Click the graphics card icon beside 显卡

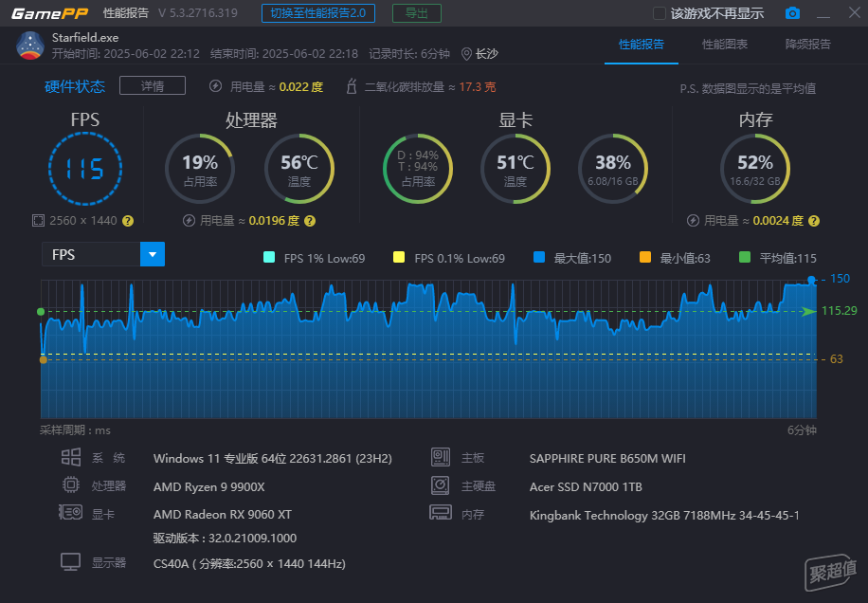click(x=71, y=512)
